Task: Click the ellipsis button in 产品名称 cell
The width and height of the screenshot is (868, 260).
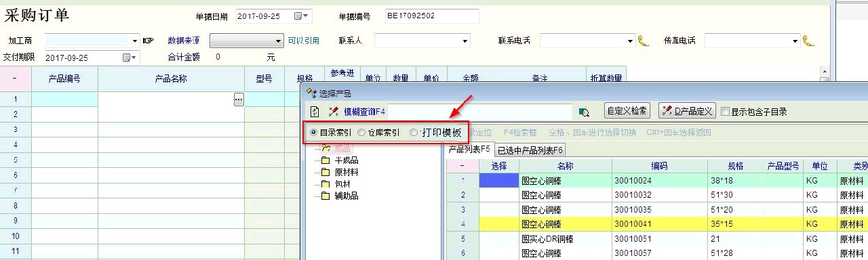Action: 238,100
